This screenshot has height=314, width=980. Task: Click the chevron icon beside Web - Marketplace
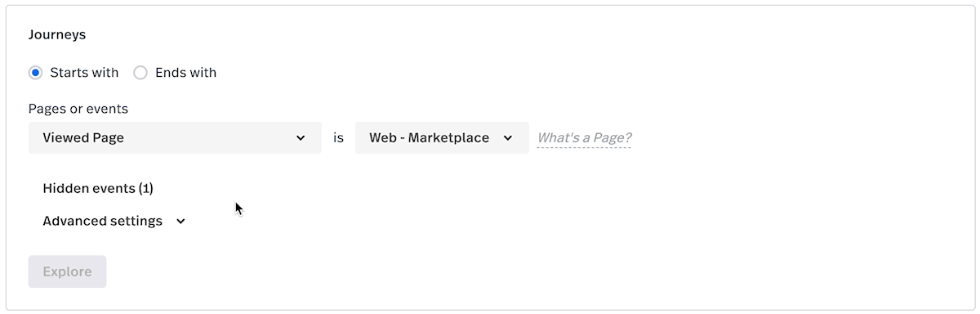point(508,138)
